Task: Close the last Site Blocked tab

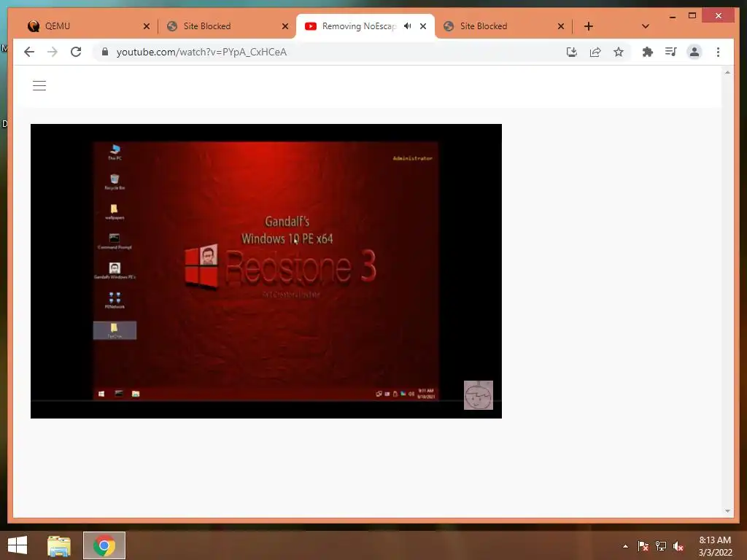Action: pos(561,27)
